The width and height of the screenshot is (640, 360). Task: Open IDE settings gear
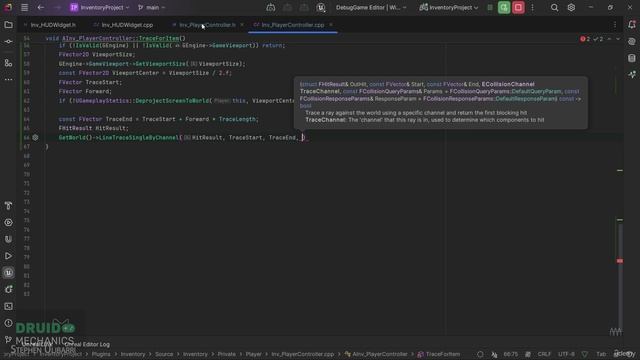(571, 7)
